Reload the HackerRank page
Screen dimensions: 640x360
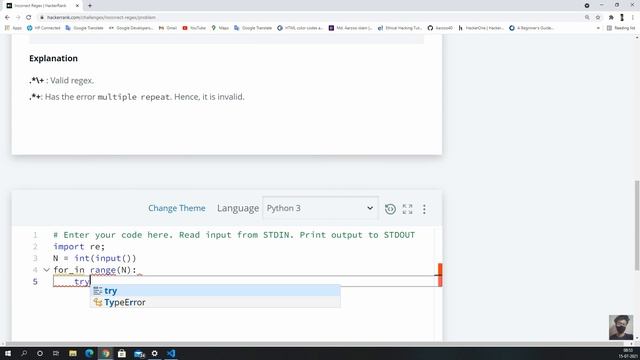pyautogui.click(x=29, y=18)
